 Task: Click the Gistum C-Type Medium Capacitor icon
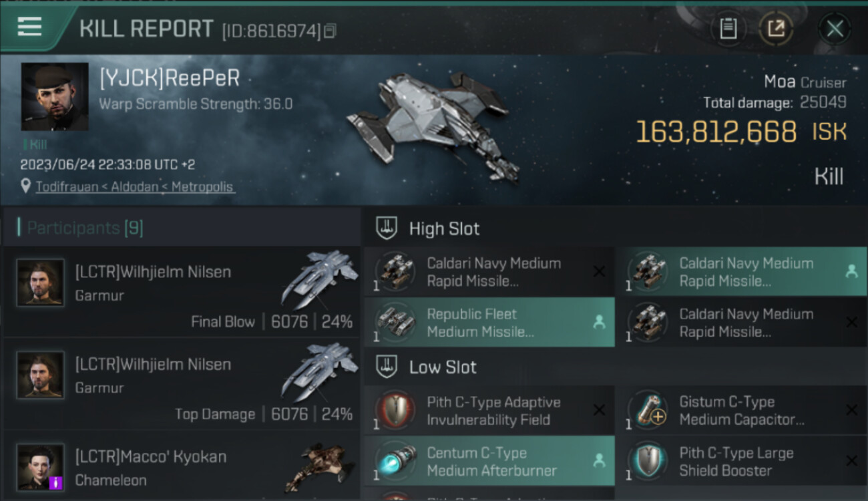(x=646, y=411)
